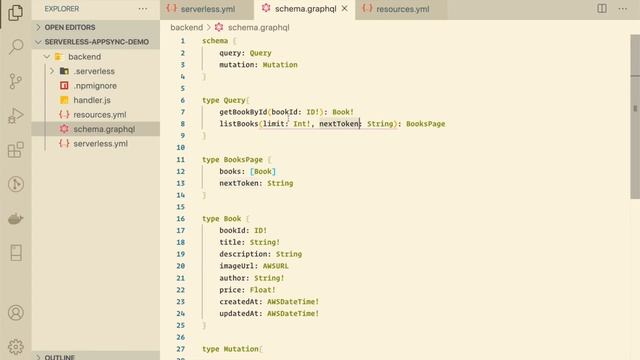Click the GraphQL icon in the breadcrumb

point(219,27)
